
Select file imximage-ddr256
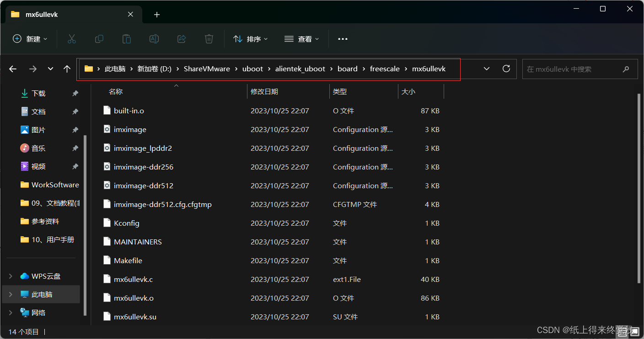click(144, 167)
